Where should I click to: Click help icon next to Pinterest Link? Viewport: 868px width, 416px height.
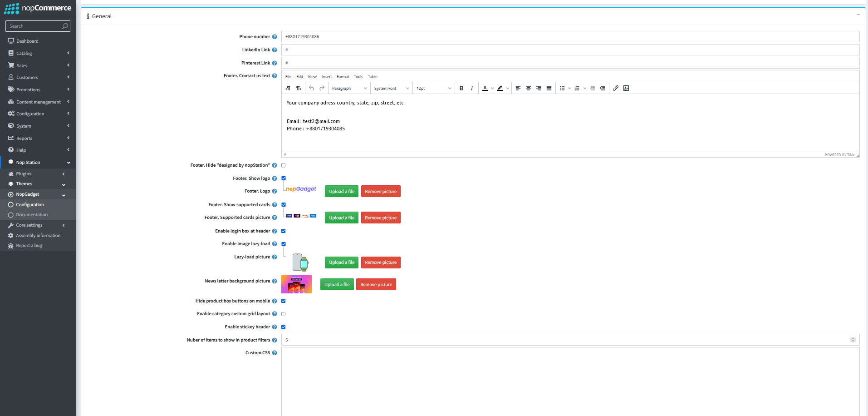pos(275,63)
